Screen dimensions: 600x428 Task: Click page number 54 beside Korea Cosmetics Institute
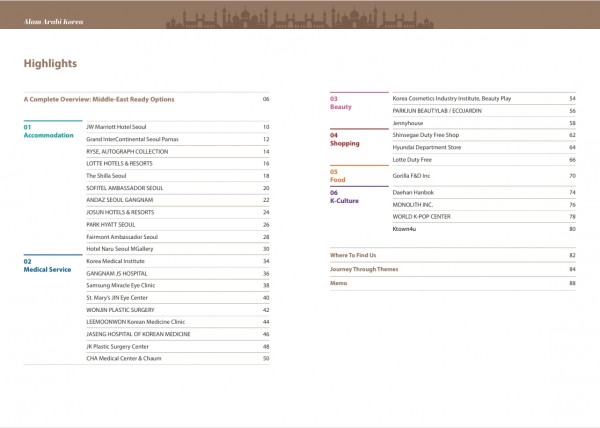(x=572, y=99)
